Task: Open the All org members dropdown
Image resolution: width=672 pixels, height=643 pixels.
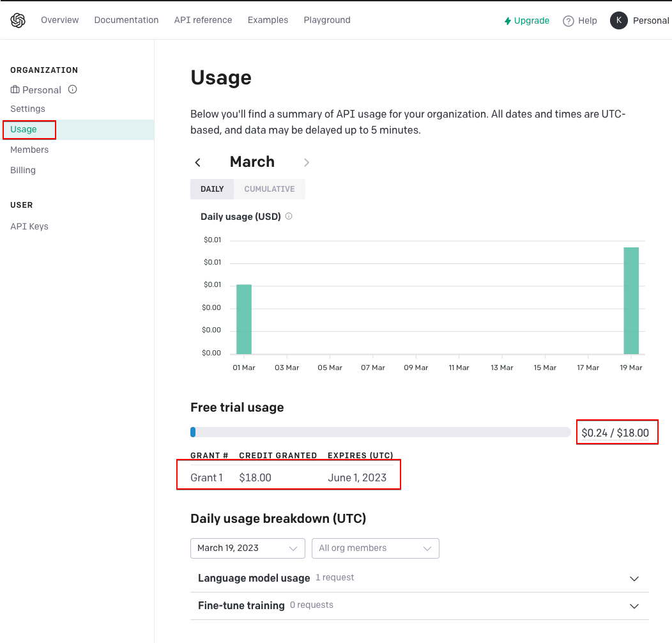Action: (x=376, y=548)
